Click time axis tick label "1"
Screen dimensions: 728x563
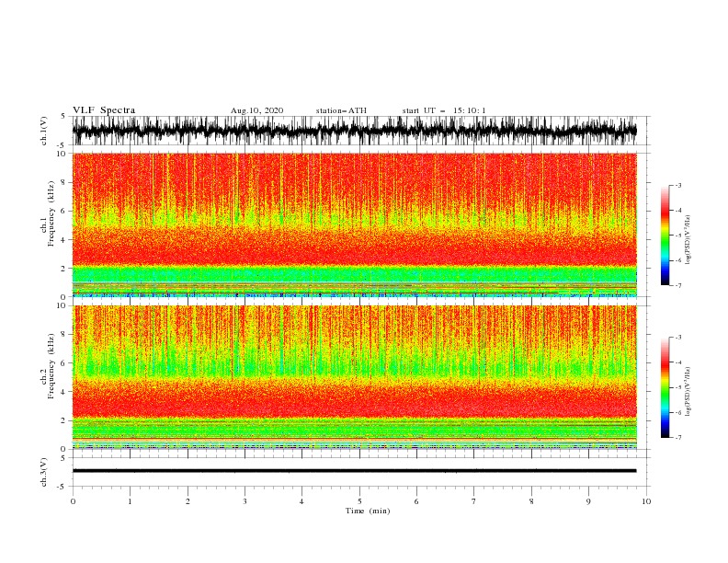pos(130,501)
